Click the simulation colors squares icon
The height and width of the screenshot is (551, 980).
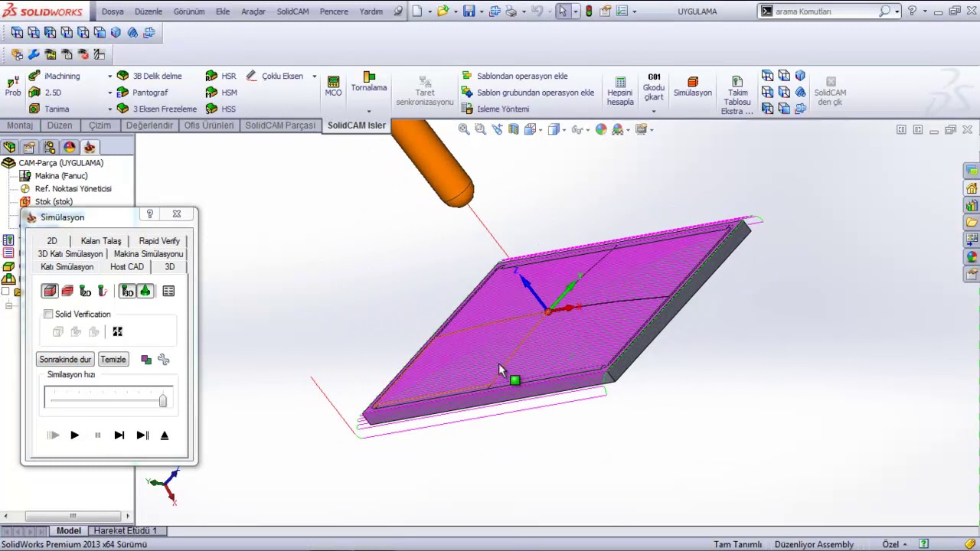146,360
